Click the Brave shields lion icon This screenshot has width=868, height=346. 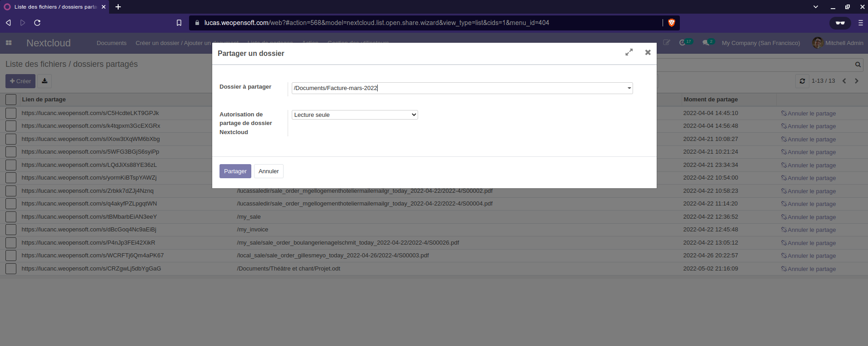click(672, 23)
